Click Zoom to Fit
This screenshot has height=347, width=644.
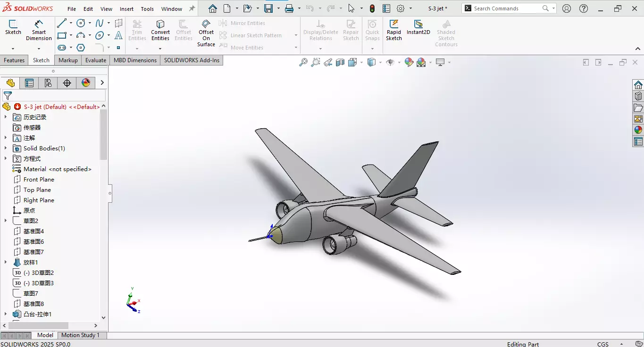[x=303, y=62]
